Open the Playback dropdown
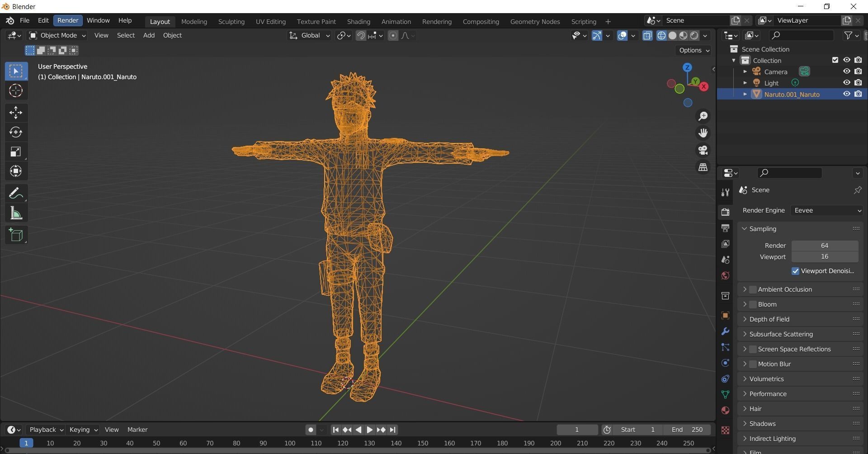The image size is (868, 454). click(x=46, y=430)
